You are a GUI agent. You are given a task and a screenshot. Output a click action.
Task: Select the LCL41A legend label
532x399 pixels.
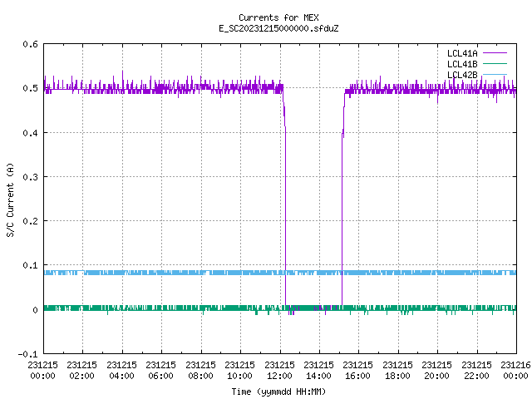pos(462,53)
